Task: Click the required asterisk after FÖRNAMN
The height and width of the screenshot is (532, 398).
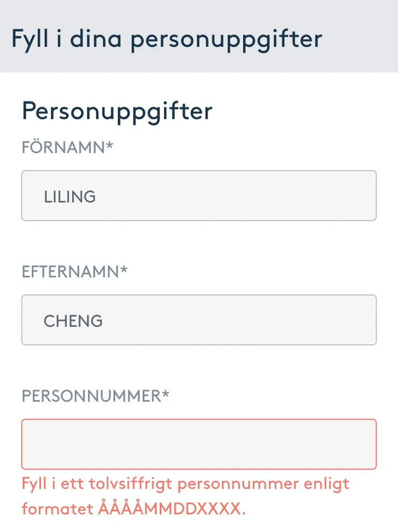Action: [x=110, y=145]
